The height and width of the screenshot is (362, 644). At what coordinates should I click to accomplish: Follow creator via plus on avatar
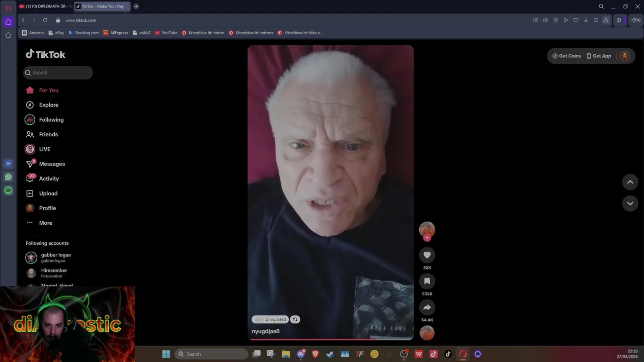[x=427, y=238]
